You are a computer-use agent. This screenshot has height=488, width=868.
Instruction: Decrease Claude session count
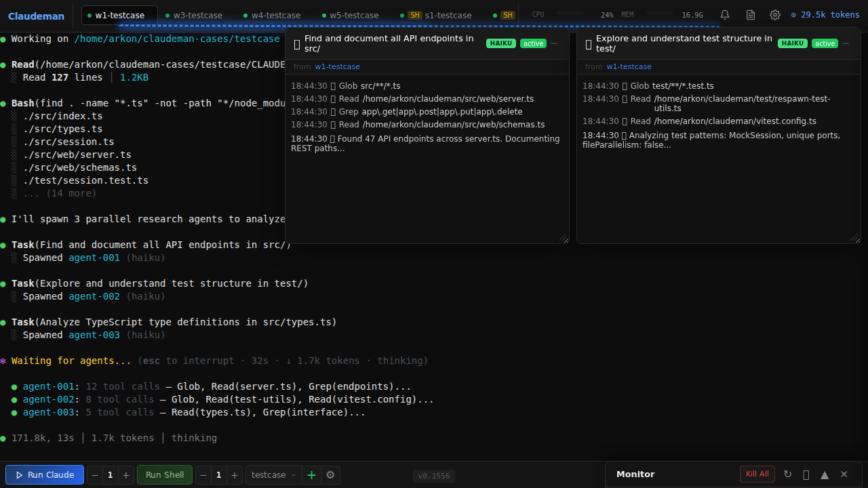(95, 475)
